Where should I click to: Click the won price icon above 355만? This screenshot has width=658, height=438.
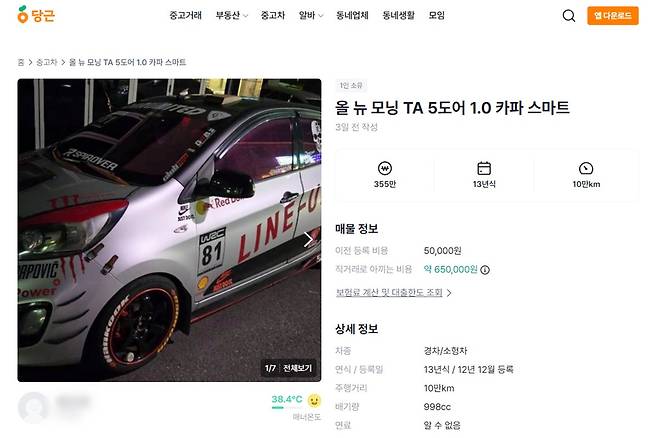[384, 168]
